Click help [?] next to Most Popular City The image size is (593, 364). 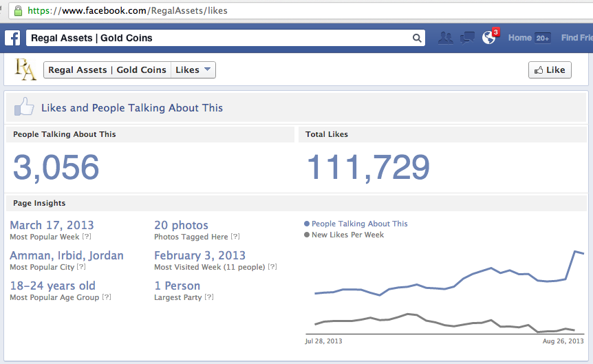tap(81, 267)
